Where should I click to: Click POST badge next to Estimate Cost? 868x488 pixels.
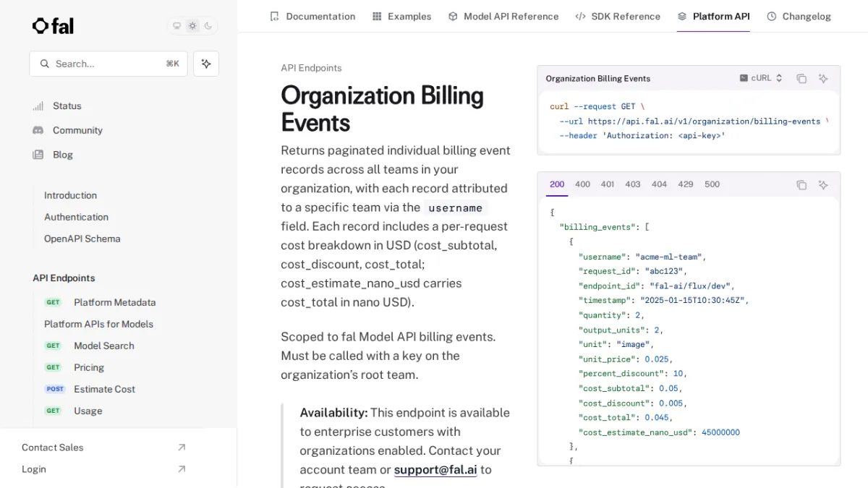point(55,389)
